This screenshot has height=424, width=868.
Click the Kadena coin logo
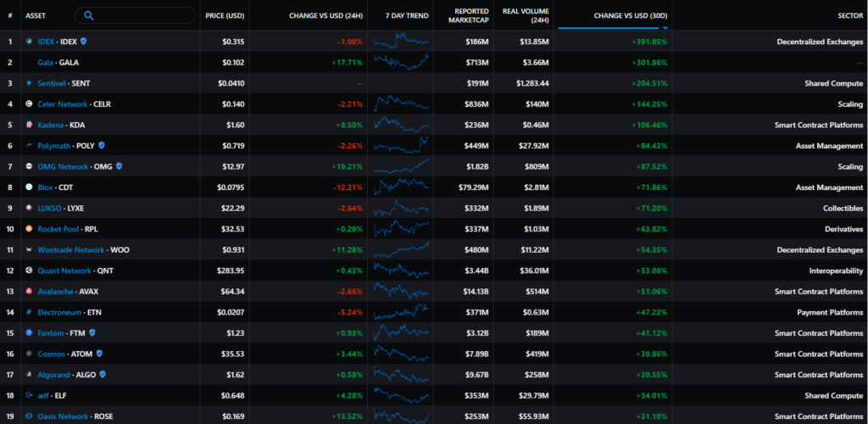[29, 125]
